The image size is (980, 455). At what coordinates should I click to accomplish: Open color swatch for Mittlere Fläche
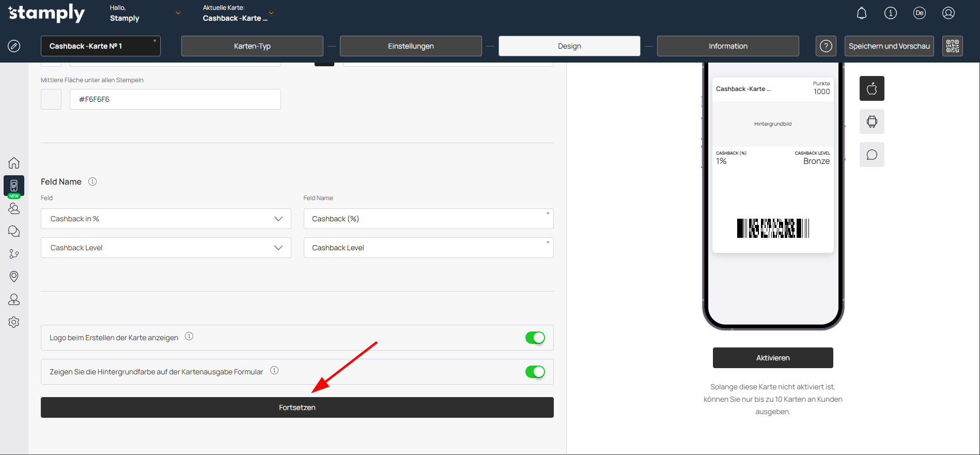click(x=51, y=99)
